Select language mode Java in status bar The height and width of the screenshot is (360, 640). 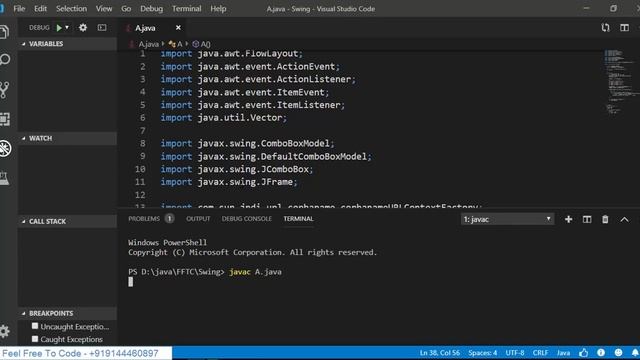[563, 353]
